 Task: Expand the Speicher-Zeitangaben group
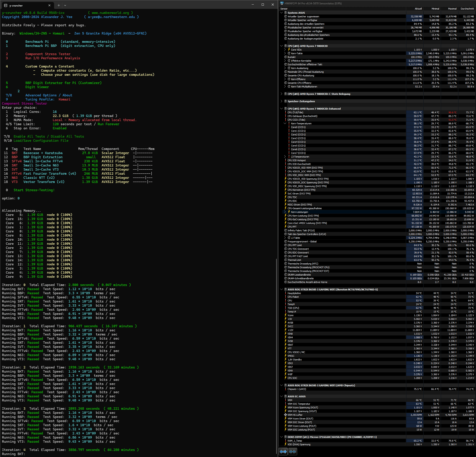click(281, 101)
